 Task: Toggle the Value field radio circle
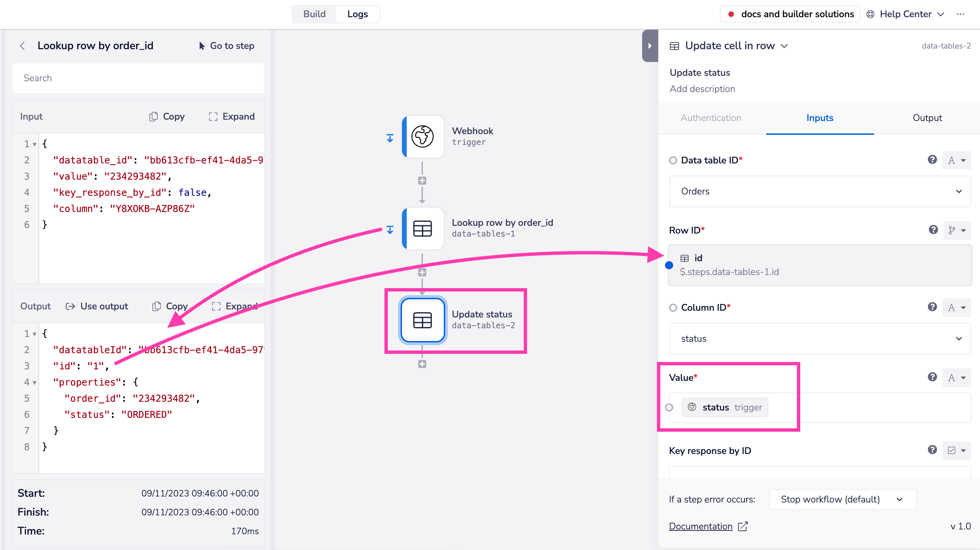(669, 407)
